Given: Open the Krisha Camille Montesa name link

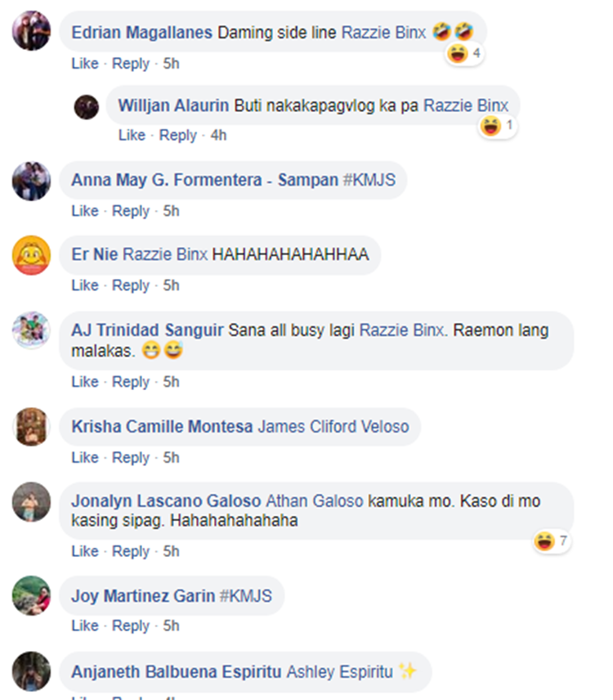Looking at the screenshot, I should (x=162, y=426).
